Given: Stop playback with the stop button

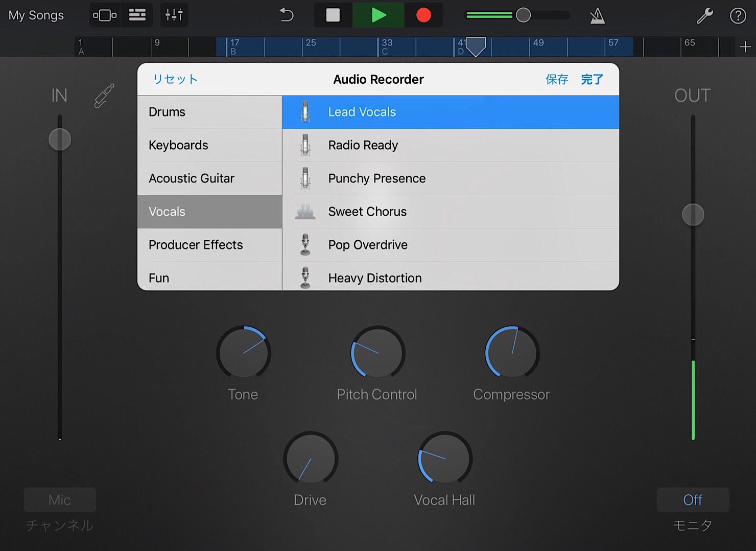Looking at the screenshot, I should [333, 15].
